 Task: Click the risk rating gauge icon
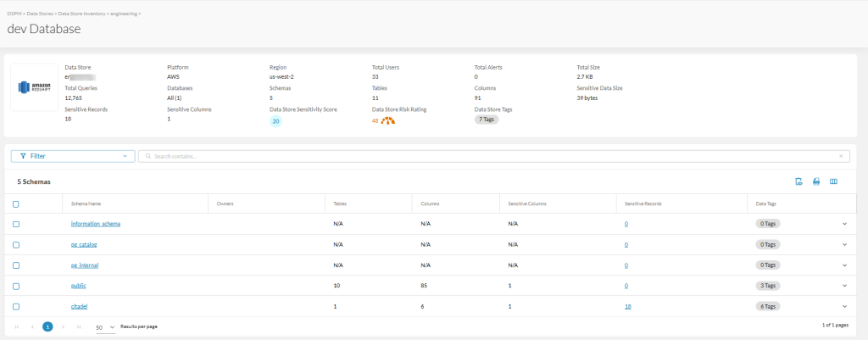click(388, 120)
